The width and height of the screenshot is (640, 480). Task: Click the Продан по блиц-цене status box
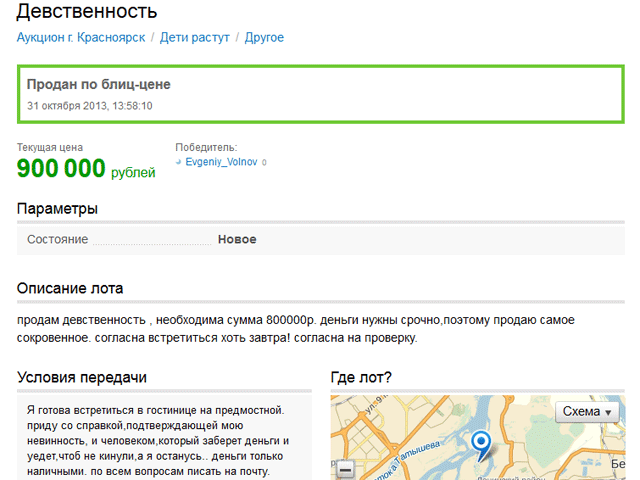pos(319,94)
